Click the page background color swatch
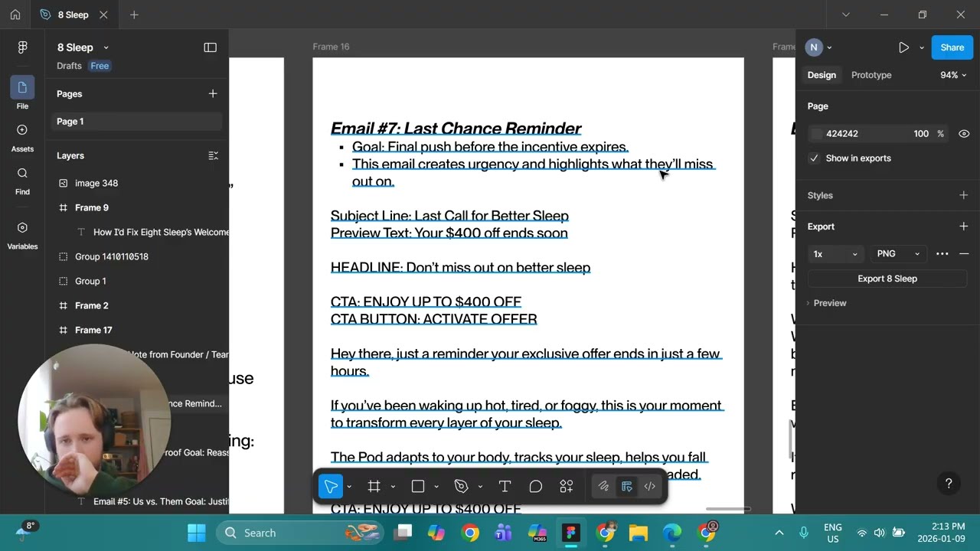980x551 pixels. [x=816, y=134]
